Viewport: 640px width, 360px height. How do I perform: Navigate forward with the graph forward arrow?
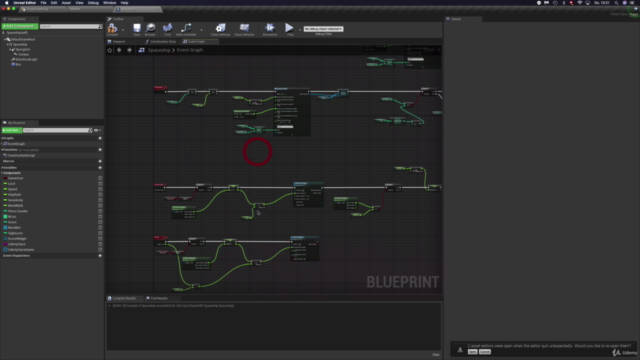tap(129, 50)
